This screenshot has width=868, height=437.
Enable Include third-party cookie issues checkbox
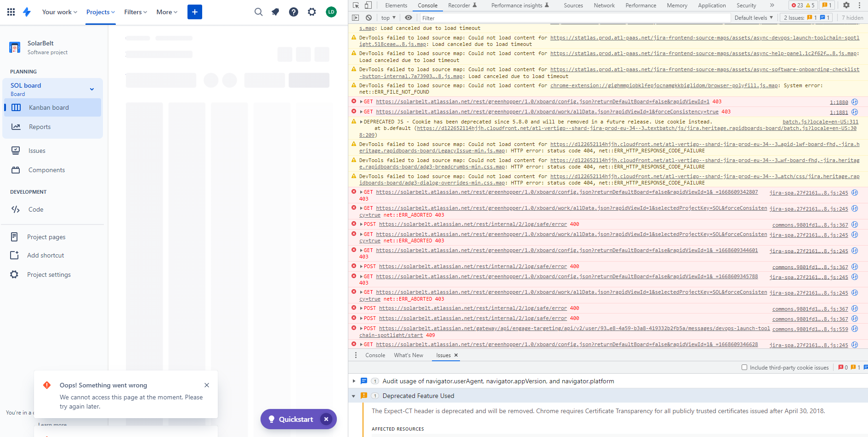coord(744,367)
